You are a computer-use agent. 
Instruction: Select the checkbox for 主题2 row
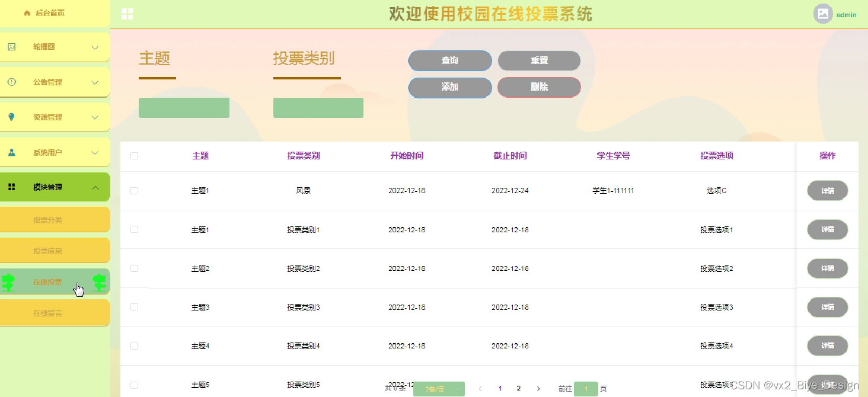pyautogui.click(x=135, y=268)
